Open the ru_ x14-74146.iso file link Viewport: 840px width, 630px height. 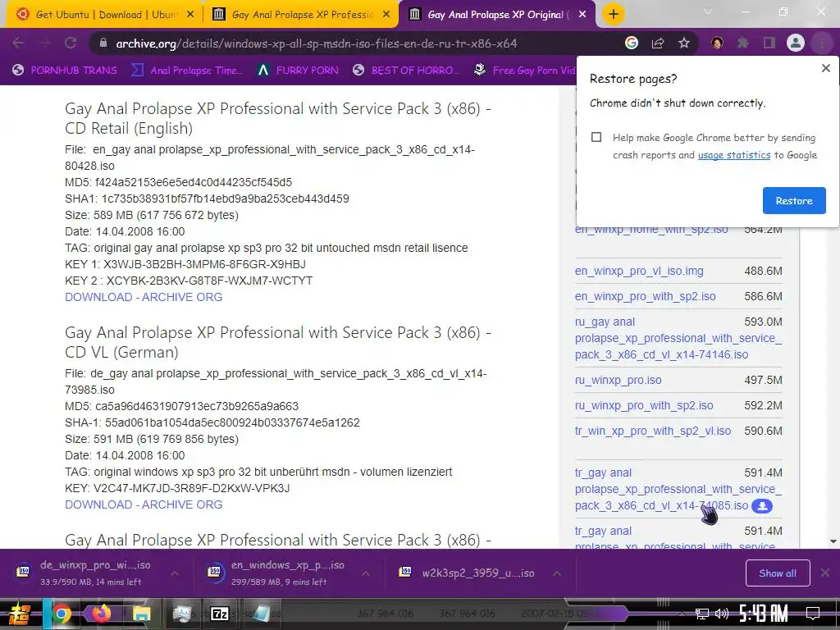click(678, 338)
